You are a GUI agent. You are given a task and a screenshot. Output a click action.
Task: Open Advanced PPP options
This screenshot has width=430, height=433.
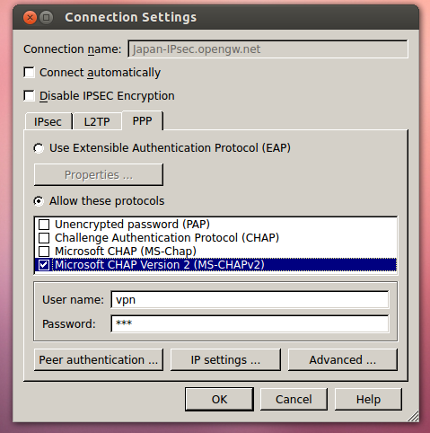tap(343, 360)
